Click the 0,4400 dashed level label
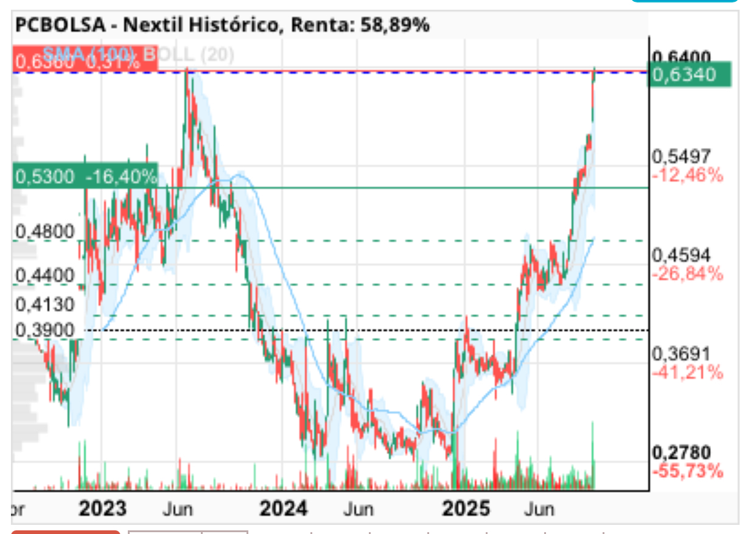Screen dimensions: 756x534 (44, 276)
